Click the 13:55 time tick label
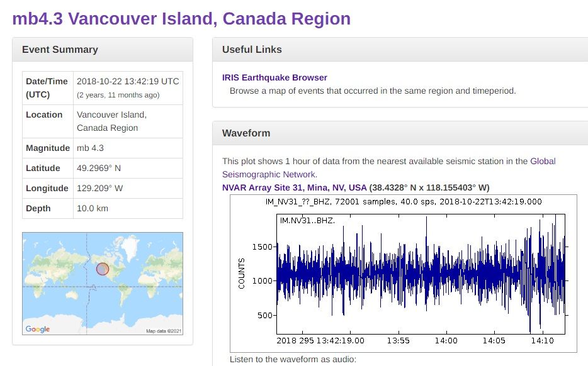The image size is (588, 366). pyautogui.click(x=399, y=341)
